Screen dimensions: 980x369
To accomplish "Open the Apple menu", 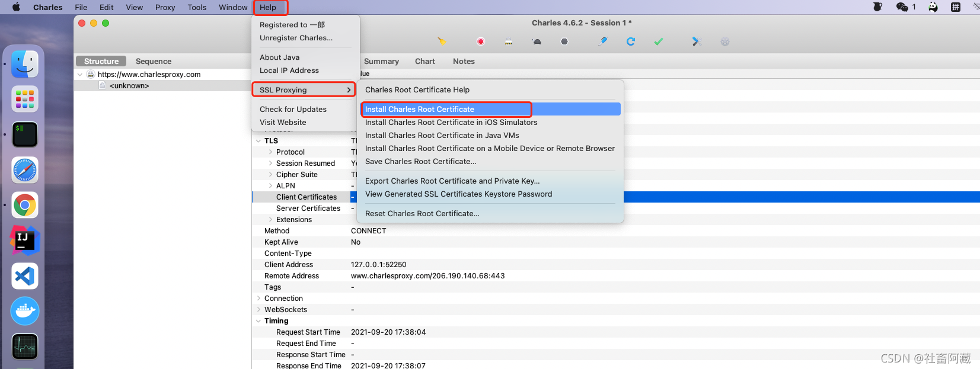I will tap(16, 7).
